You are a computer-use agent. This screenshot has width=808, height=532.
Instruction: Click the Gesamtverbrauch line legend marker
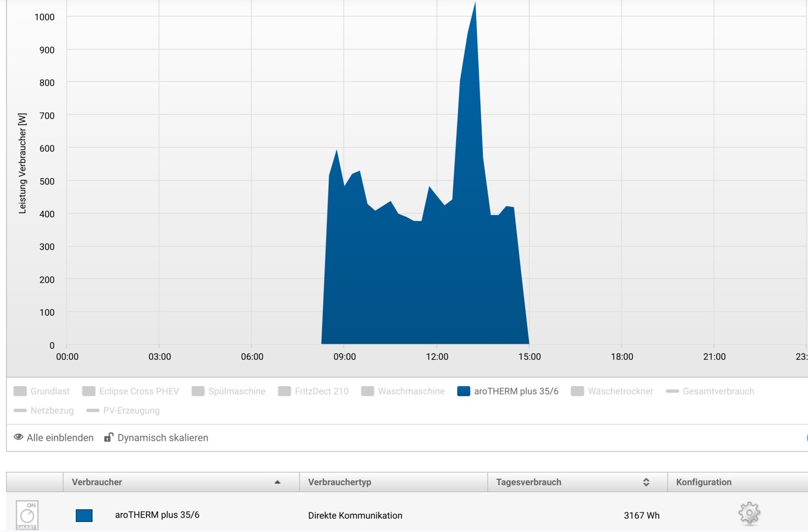[672, 391]
